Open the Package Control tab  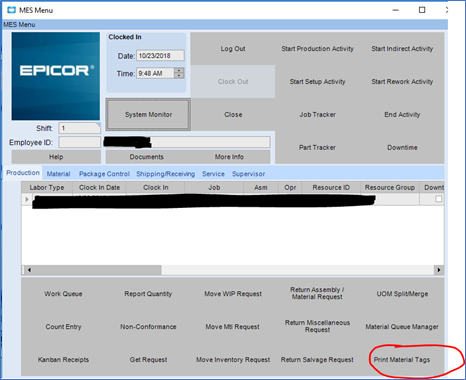(104, 174)
